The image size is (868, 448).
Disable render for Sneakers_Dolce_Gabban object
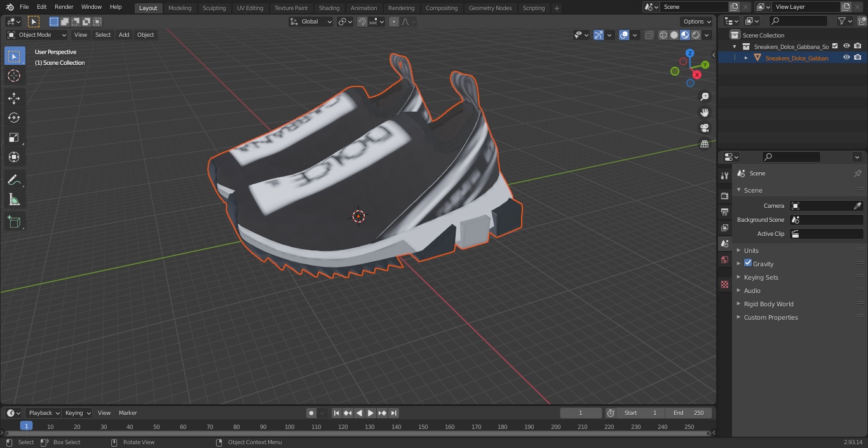pos(858,57)
